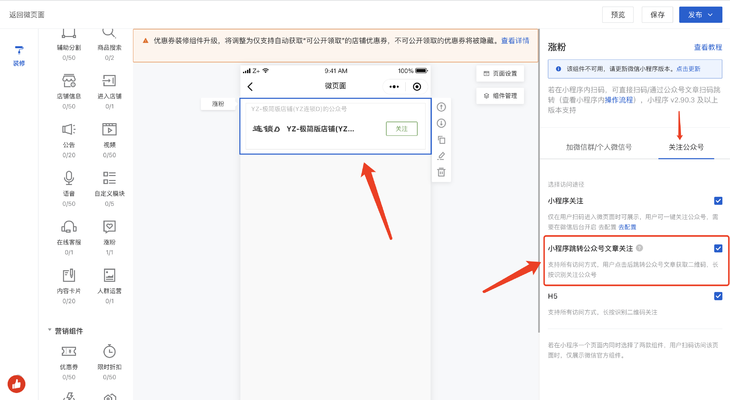Duplicate the selected component with copy icon
Viewport: 730px width, 400px height.
[441, 140]
